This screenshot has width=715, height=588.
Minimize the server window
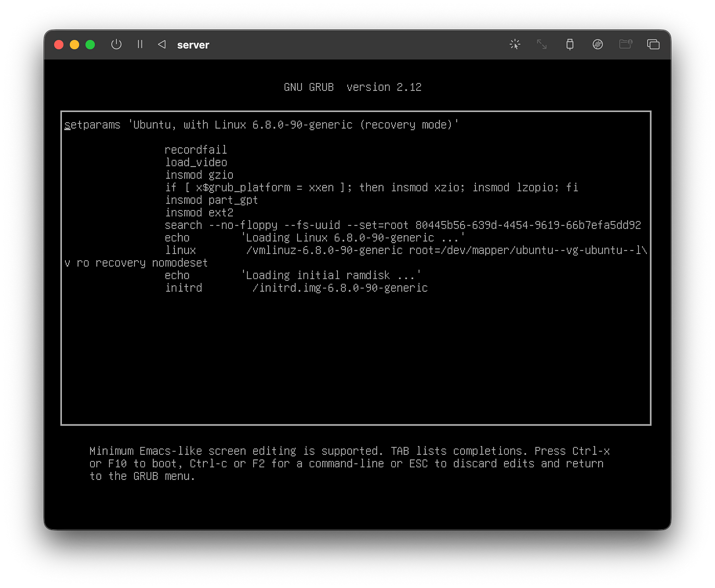tap(75, 45)
